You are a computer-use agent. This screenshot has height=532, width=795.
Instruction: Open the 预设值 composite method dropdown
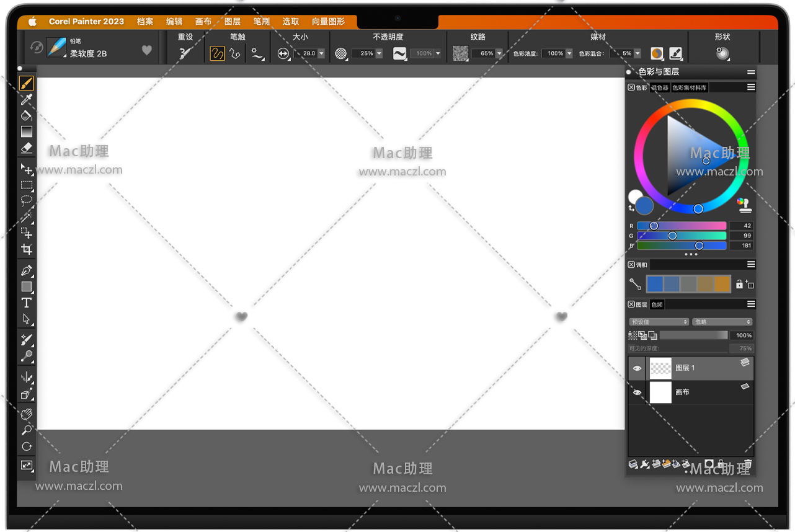[x=659, y=322]
